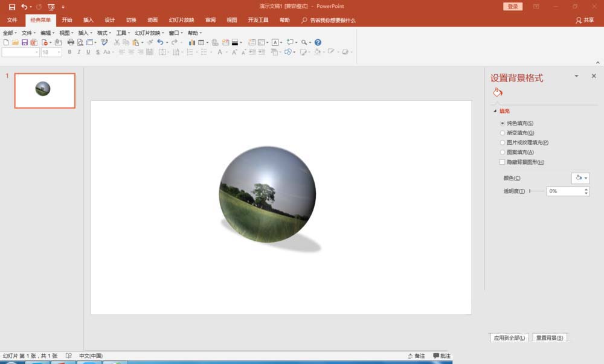Image resolution: width=604 pixels, height=364 pixels.
Task: Click the sphere picture on the slide
Action: point(268,194)
